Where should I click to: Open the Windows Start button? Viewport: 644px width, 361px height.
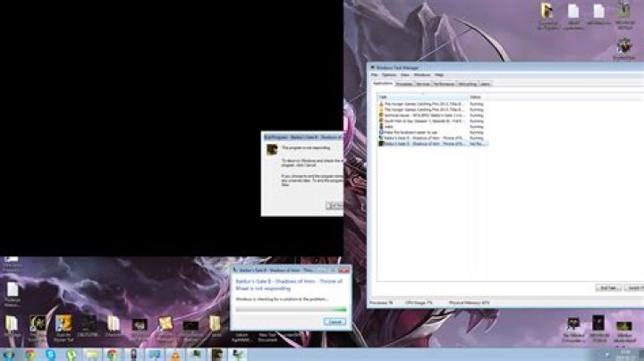pos(9,355)
